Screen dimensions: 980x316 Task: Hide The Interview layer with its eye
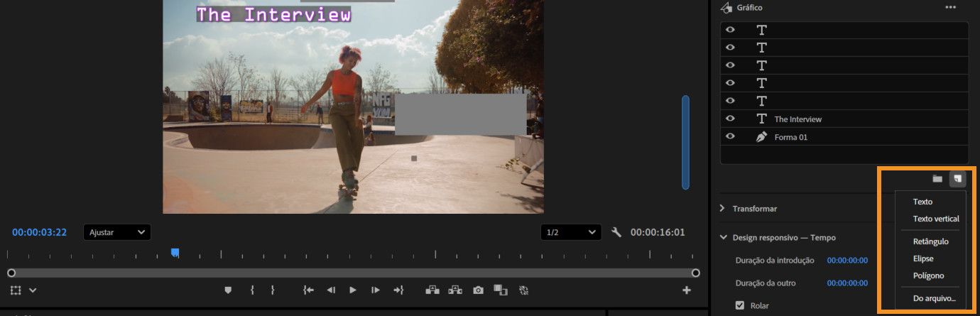pos(730,119)
